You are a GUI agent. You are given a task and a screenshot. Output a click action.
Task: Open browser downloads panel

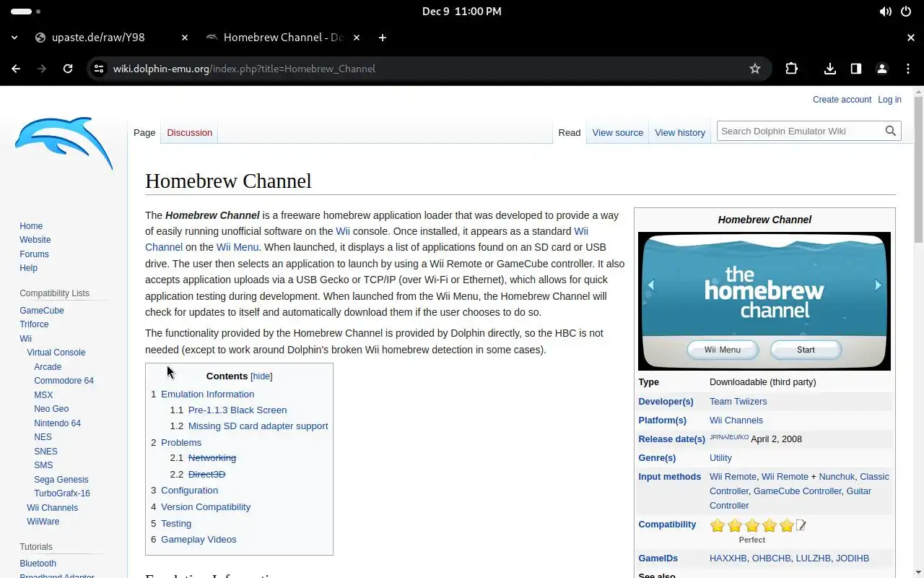point(830,69)
